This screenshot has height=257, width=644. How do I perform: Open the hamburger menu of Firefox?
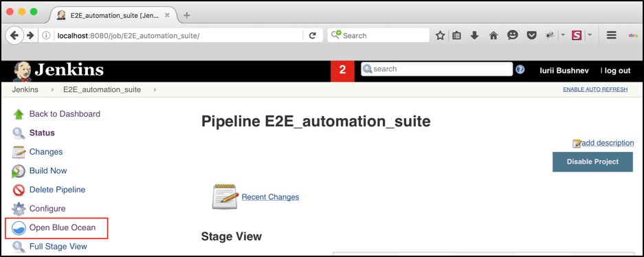pyautogui.click(x=612, y=36)
